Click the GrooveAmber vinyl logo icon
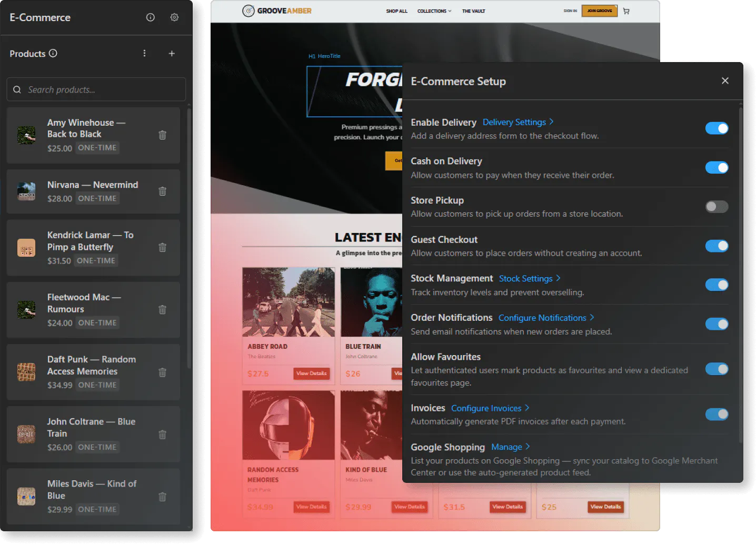This screenshot has height=546, width=756. 248,11
